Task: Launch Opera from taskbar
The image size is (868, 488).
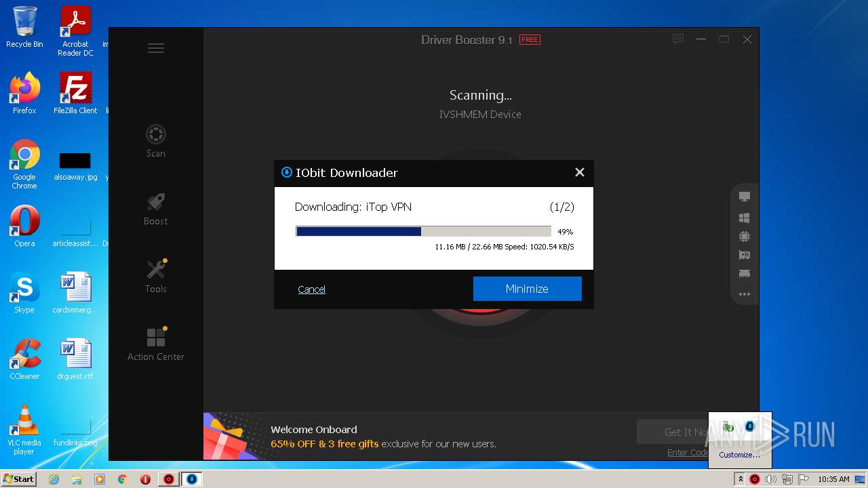Action: (x=145, y=479)
